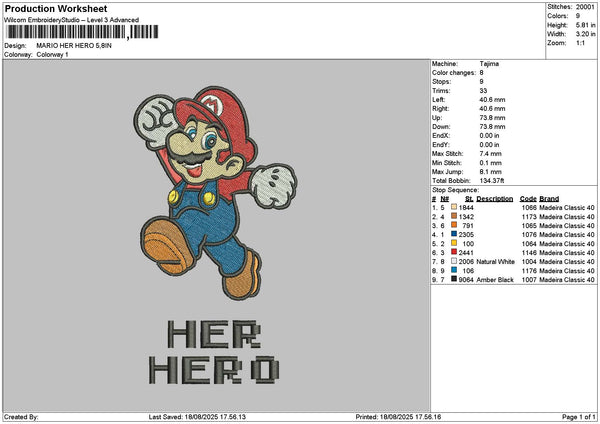Click the Min Stitch value 0.1 mm
This screenshot has width=600, height=424.
491,163
